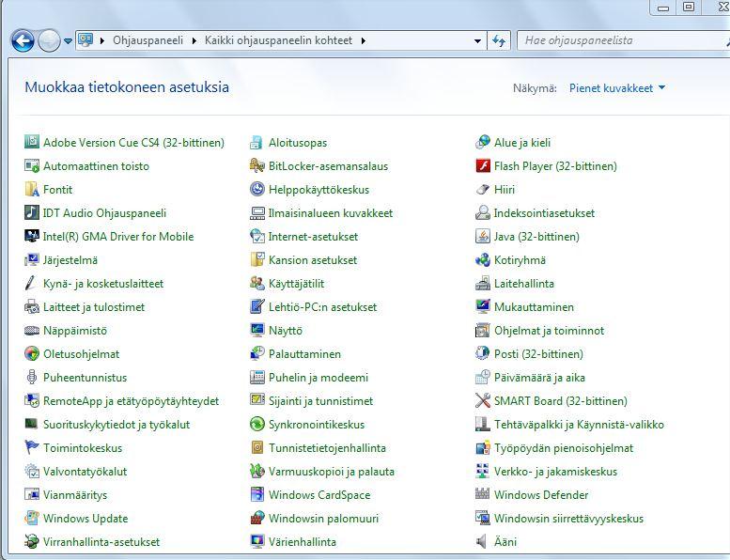
Task: Open the Värienhallinta link
Action: coord(303,541)
